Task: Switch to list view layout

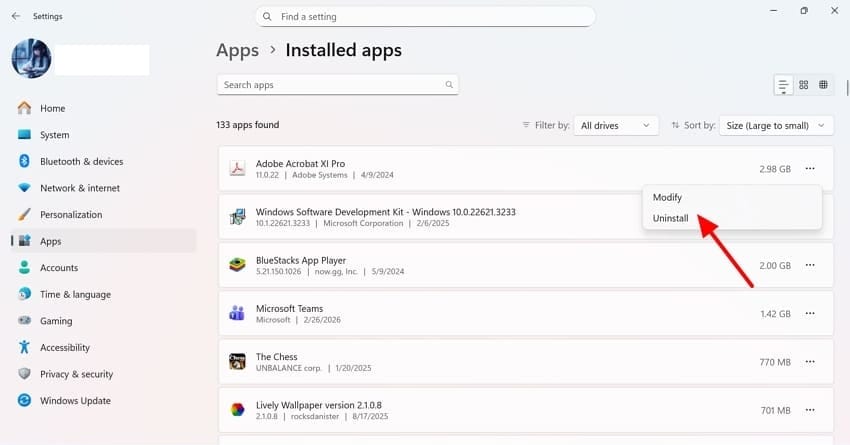Action: click(x=783, y=85)
